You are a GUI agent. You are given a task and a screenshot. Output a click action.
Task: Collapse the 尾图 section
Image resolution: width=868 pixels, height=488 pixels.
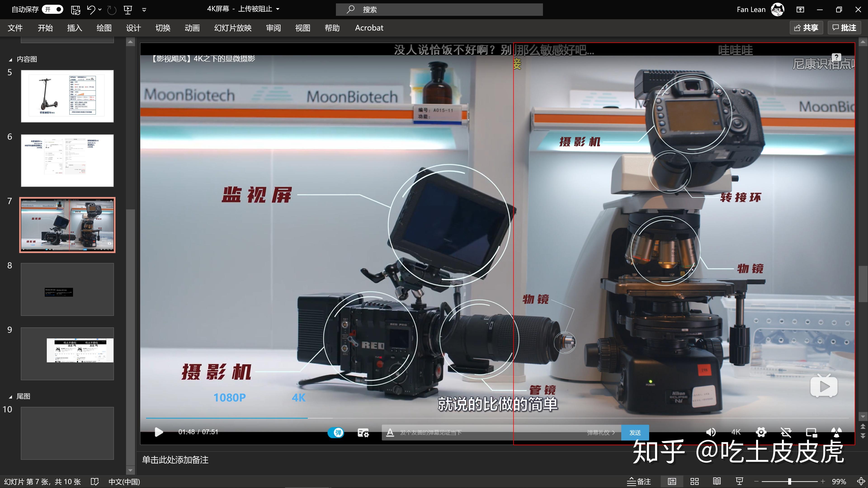click(x=10, y=397)
